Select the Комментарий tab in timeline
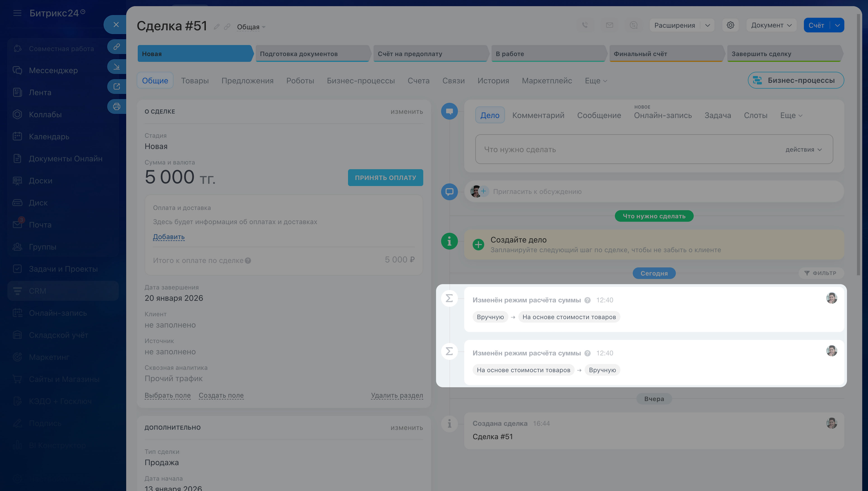 point(538,115)
